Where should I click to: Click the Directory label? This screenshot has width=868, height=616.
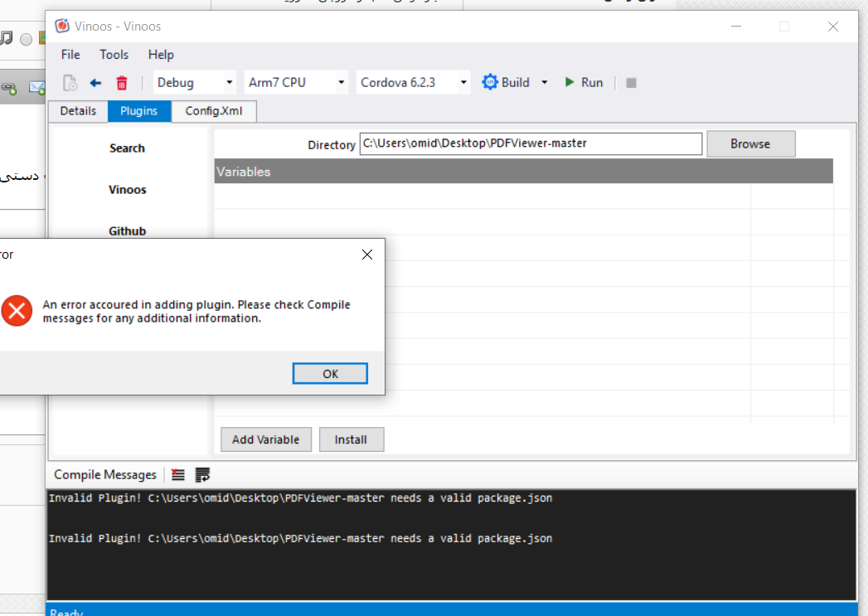(332, 145)
